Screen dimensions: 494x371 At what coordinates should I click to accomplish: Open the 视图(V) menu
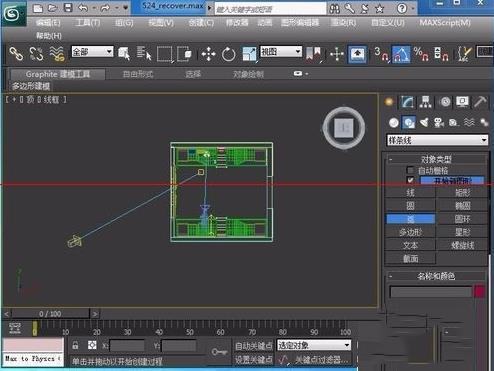pyautogui.click(x=161, y=23)
